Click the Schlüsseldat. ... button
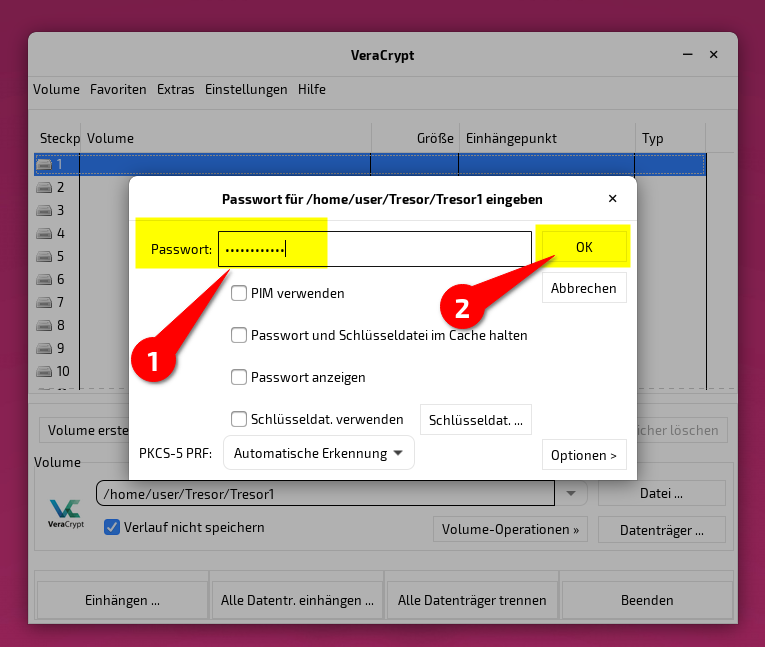The height and width of the screenshot is (647, 765). point(476,420)
